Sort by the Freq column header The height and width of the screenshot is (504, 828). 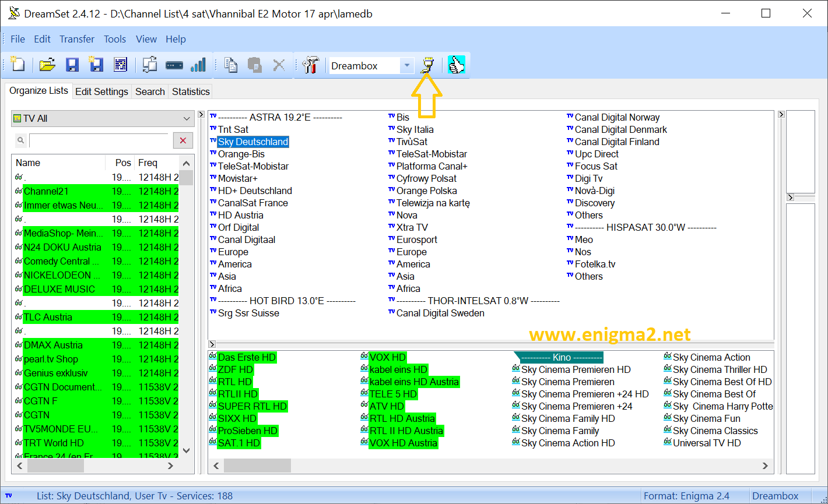coord(156,163)
